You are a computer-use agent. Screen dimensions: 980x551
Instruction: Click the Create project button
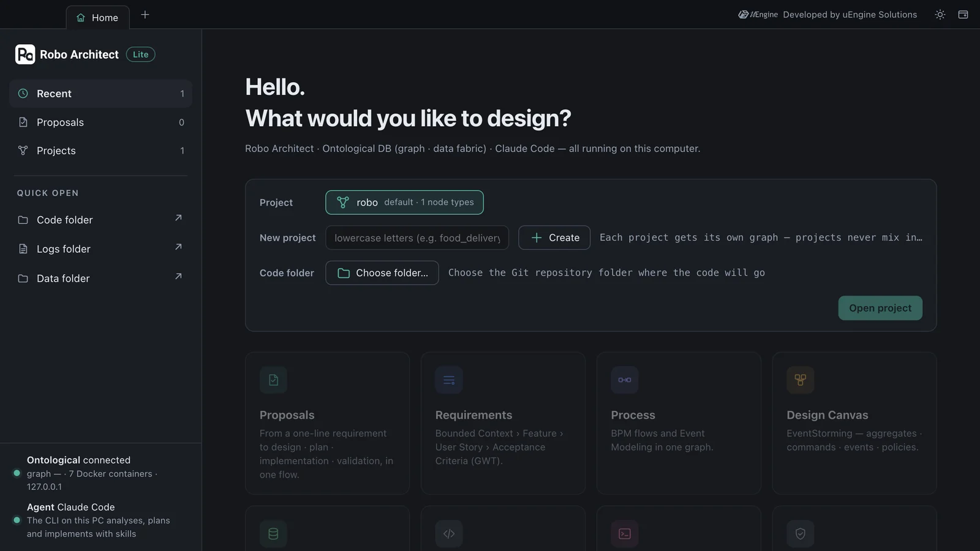pos(554,238)
